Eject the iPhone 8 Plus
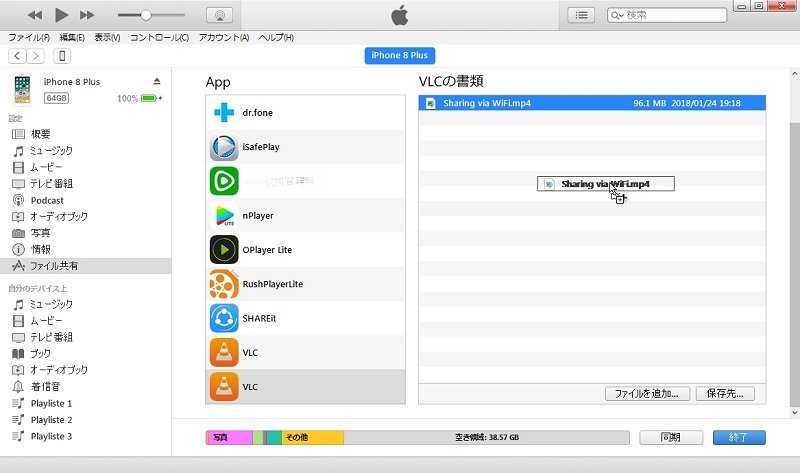The image size is (800, 473). (157, 82)
